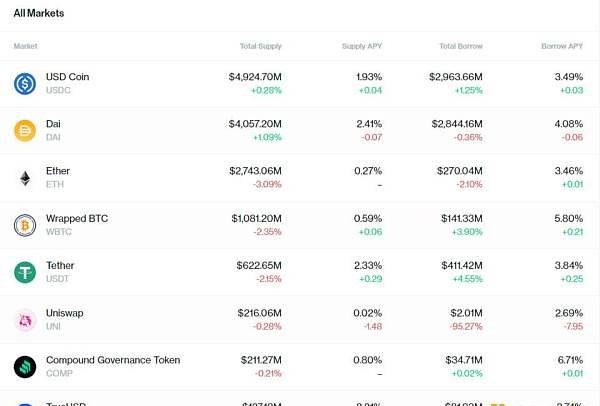Click the $2,963.66M total borrow value
Image resolution: width=600 pixels, height=406 pixels.
(x=456, y=77)
